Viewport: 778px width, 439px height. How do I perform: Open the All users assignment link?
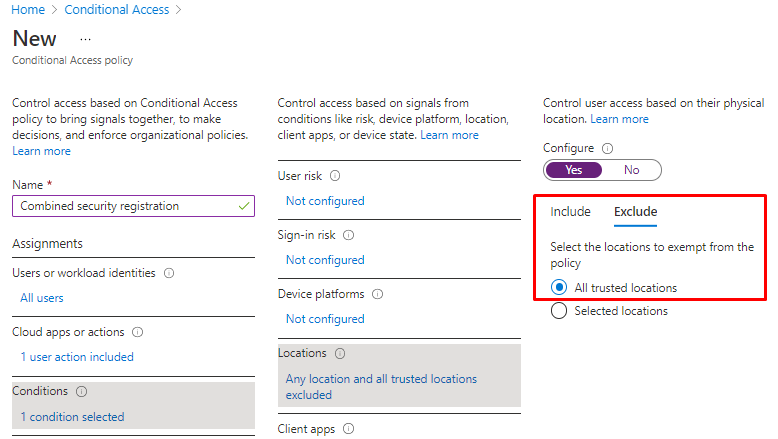pyautogui.click(x=42, y=298)
